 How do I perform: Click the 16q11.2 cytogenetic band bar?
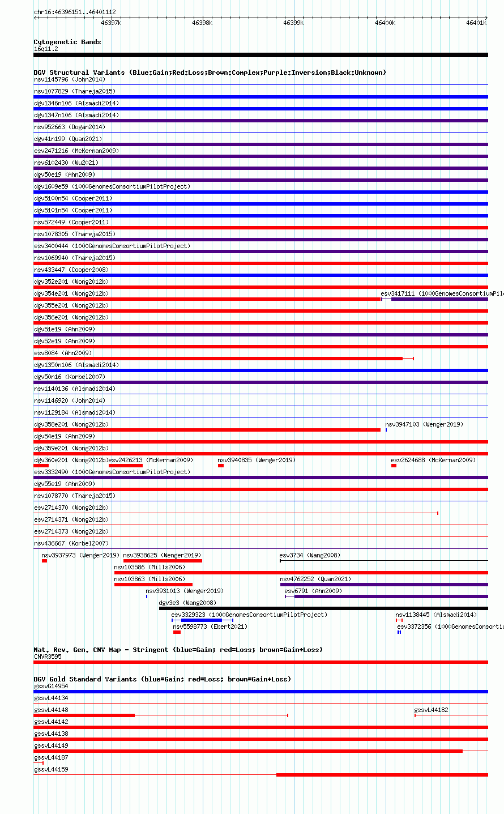[260, 55]
